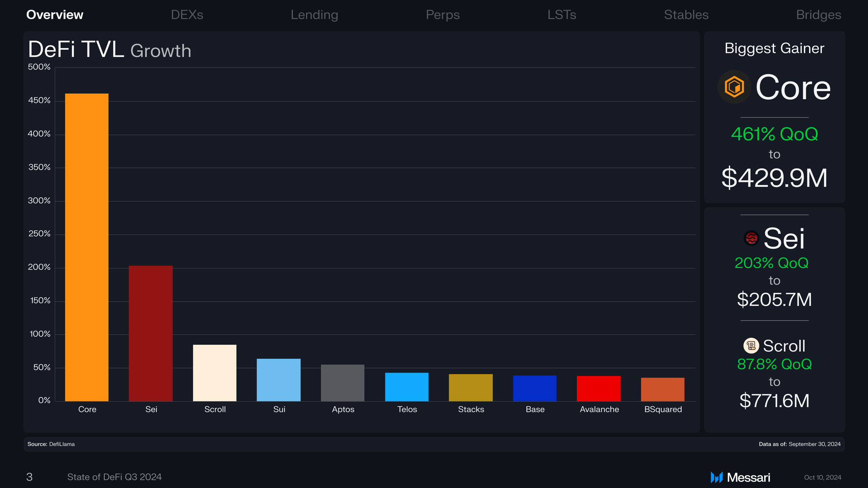868x488 pixels.
Task: Click the rust-colored BSquared bar
Action: pyautogui.click(x=663, y=390)
